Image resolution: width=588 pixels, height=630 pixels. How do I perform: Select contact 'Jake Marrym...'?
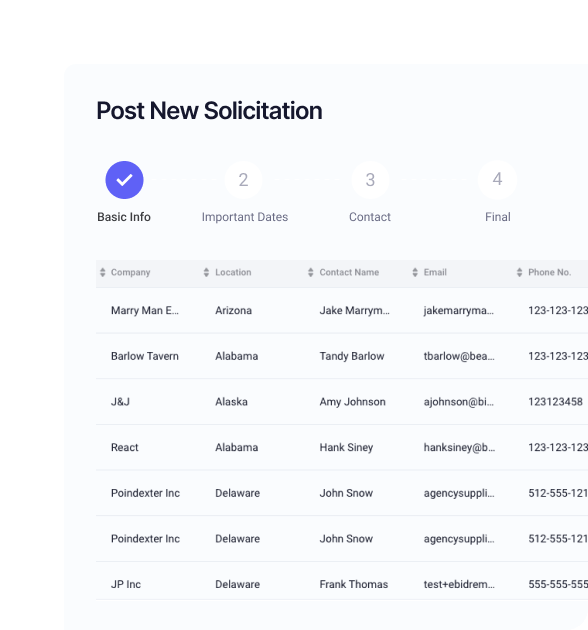tap(354, 311)
